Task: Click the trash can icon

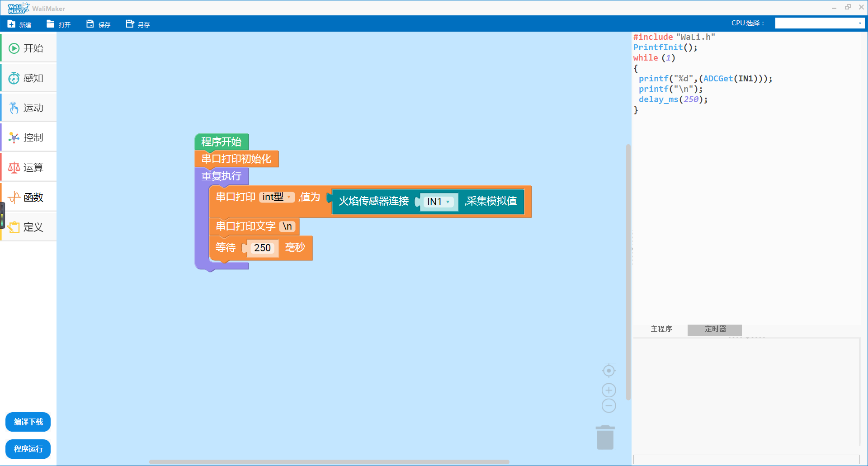Action: click(x=605, y=438)
